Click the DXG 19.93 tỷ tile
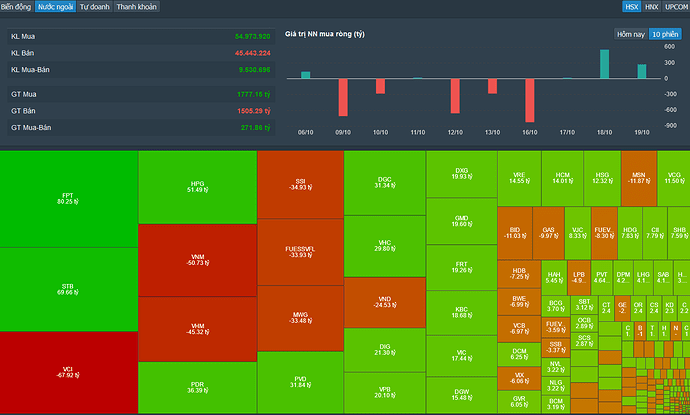This screenshot has width=690, height=415. [462, 174]
